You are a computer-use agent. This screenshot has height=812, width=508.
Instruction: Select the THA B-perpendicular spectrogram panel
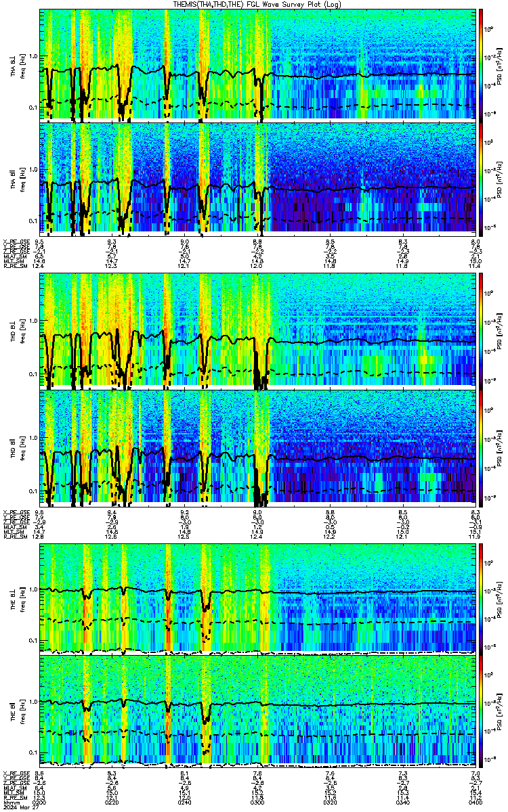pos(258,64)
